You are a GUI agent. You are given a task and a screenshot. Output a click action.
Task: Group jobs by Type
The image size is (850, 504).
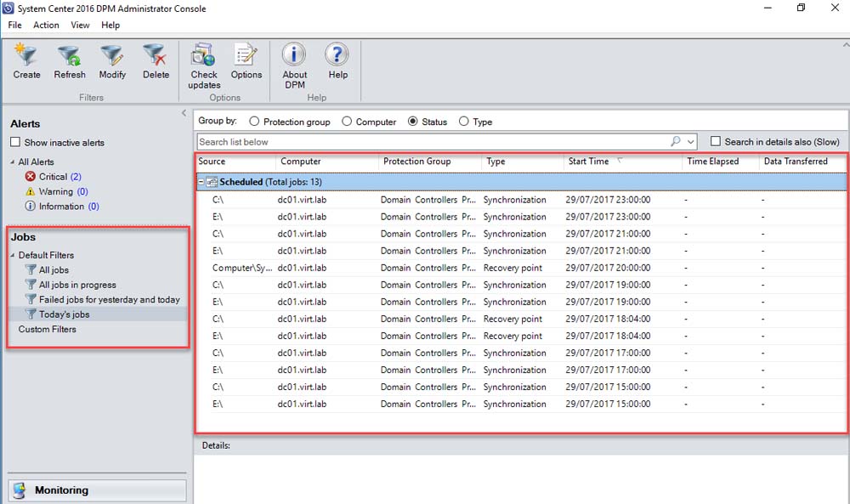click(463, 122)
